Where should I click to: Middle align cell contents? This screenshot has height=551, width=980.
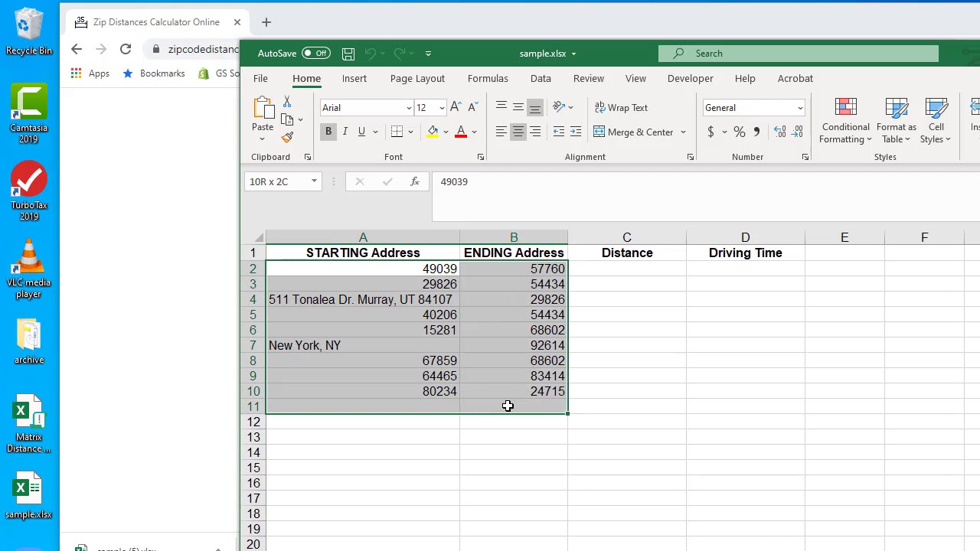518,107
